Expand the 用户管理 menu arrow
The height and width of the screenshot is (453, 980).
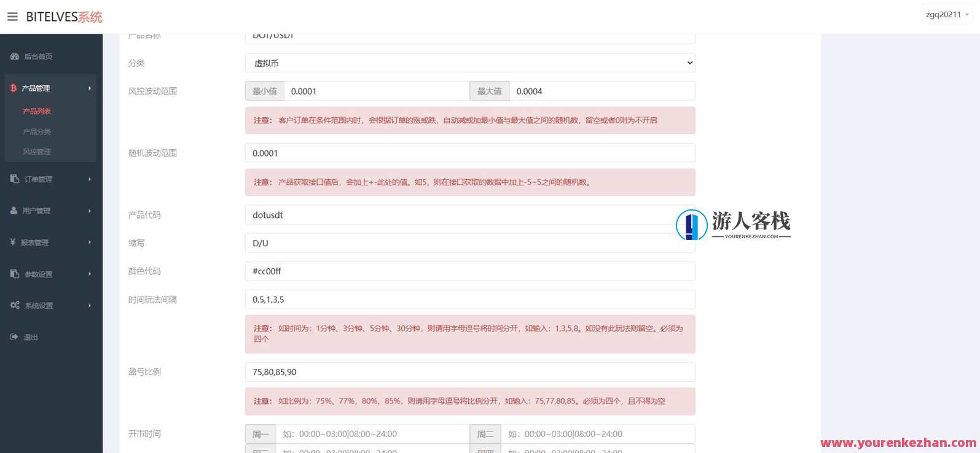90,211
